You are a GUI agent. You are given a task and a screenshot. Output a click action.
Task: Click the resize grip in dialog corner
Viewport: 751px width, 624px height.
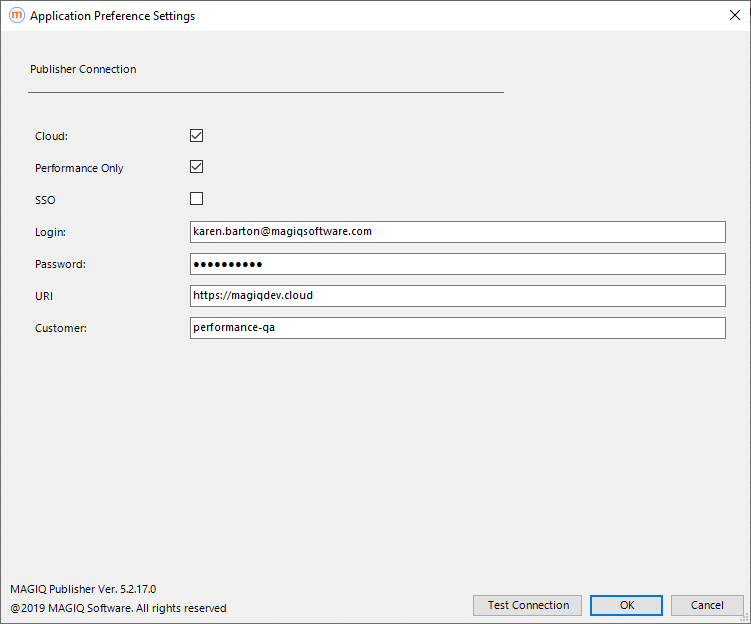(744, 618)
